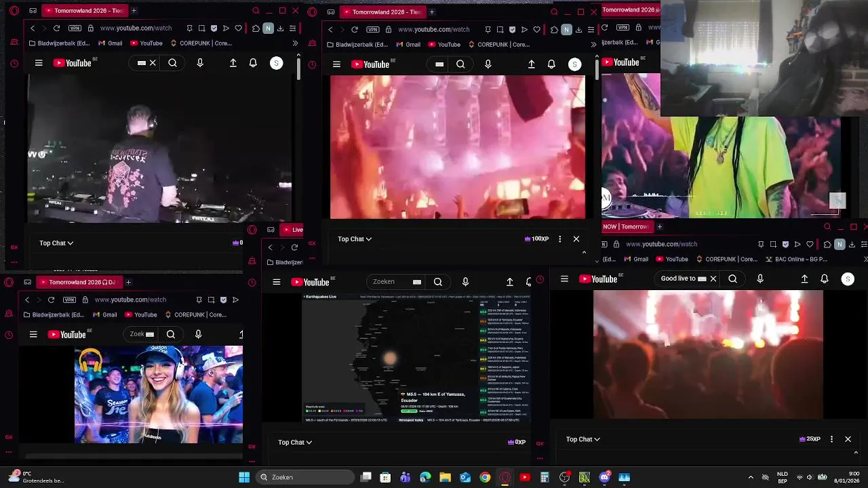
Task: Open Opera menu logo of DJ-booth window
Action: 14,11
